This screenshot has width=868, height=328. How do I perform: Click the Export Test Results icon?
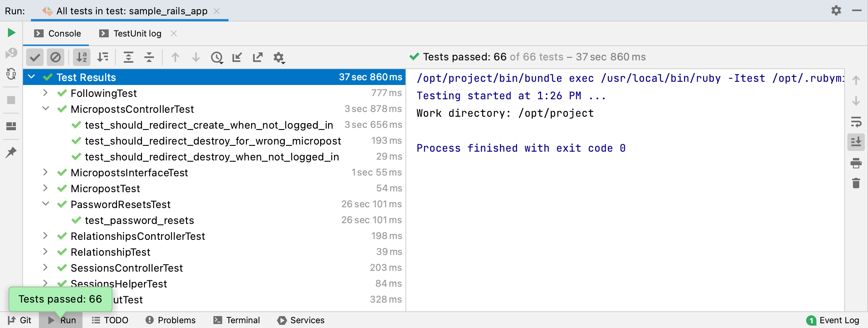point(258,57)
